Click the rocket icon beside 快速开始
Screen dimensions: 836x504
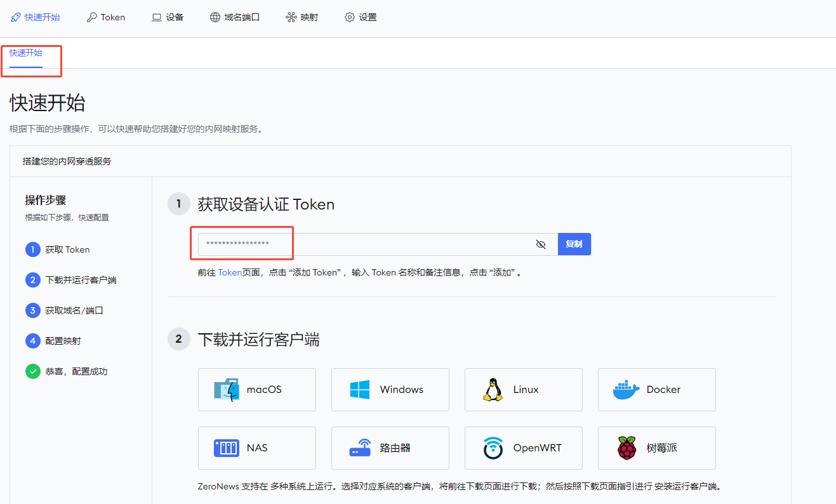[15, 17]
